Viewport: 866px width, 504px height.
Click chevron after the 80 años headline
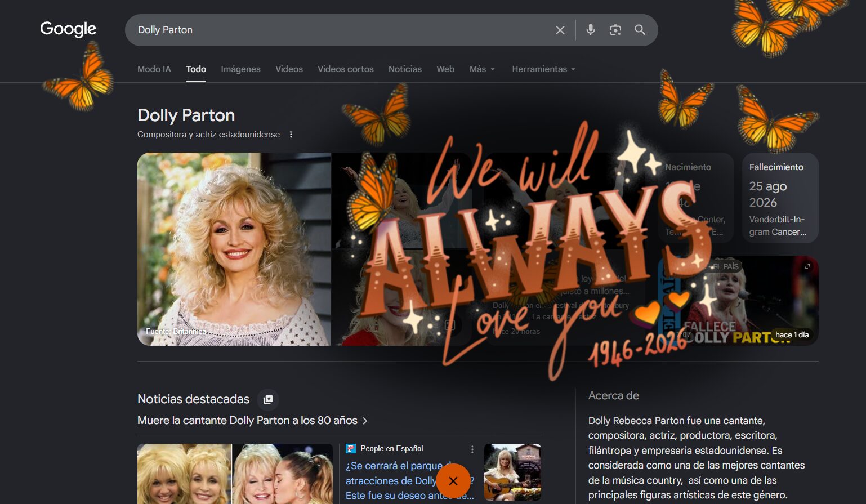click(x=365, y=421)
